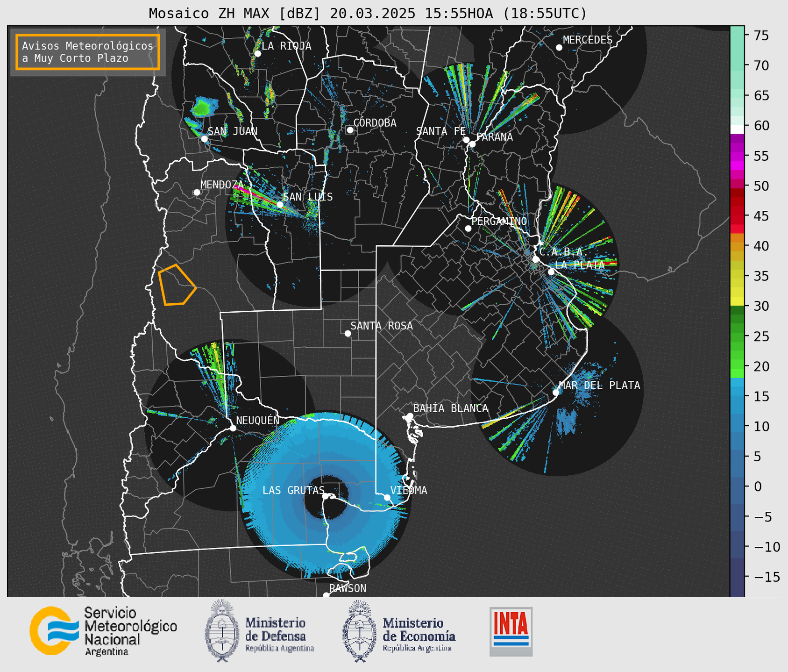Click the magenta 55 dBZ color band
The image size is (788, 672).
tap(737, 157)
